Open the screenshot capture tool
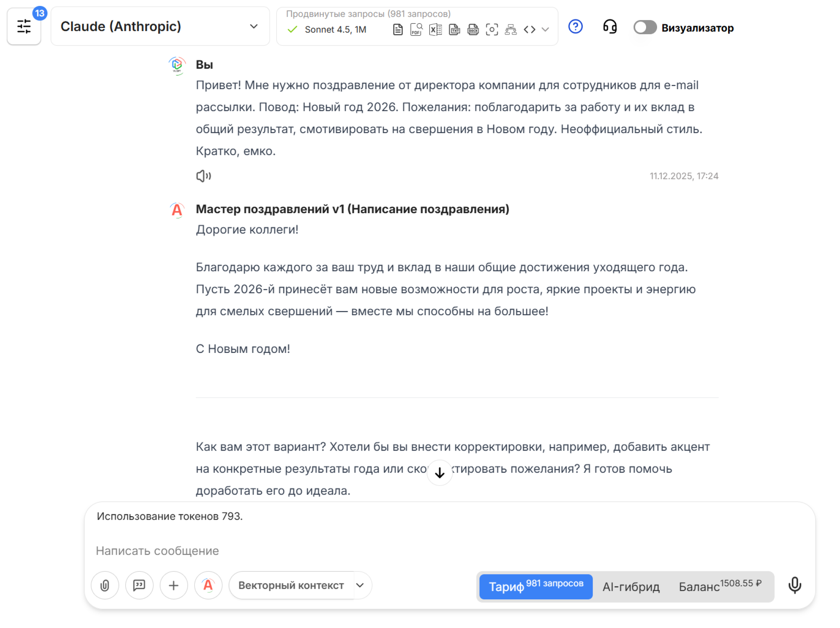The width and height of the screenshot is (840, 628). pyautogui.click(x=492, y=29)
